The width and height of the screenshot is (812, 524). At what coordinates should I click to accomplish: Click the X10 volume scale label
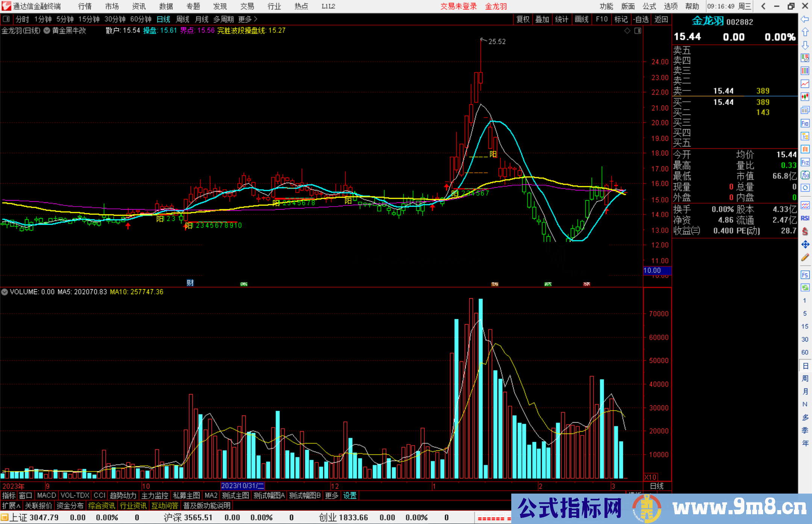(651, 477)
